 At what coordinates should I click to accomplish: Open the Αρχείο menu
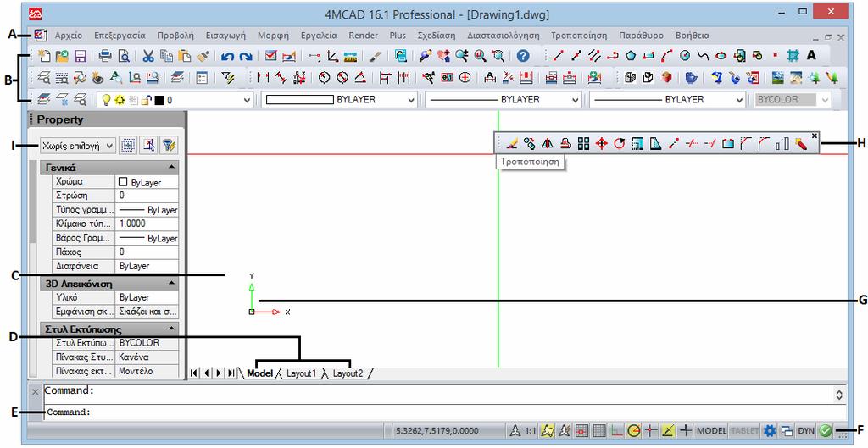pyautogui.click(x=69, y=36)
